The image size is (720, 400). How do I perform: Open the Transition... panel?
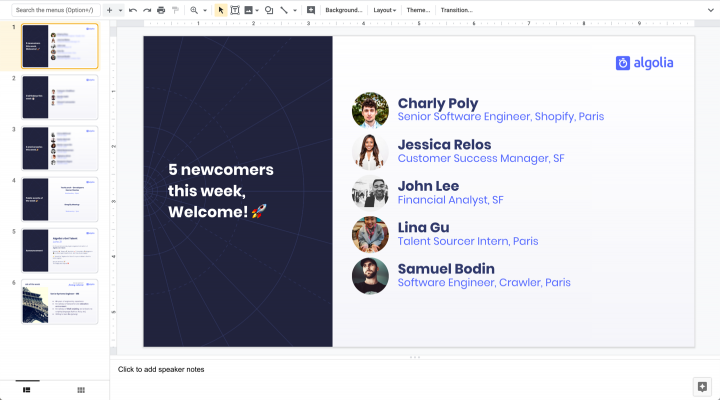click(456, 10)
